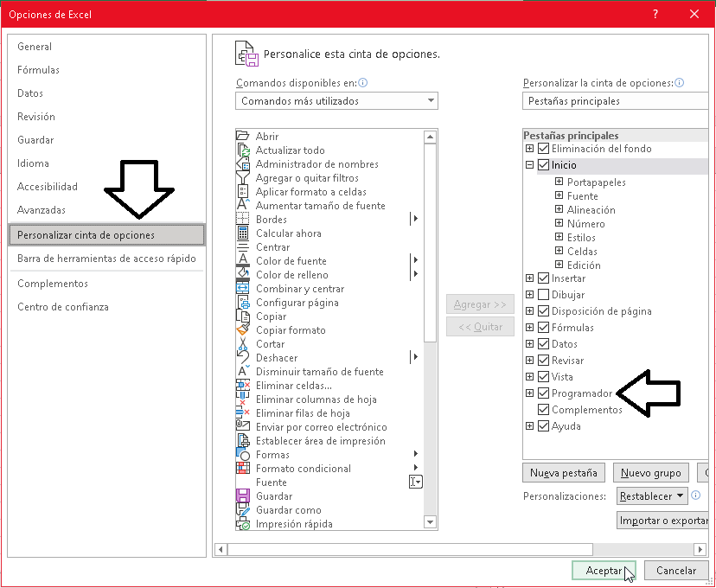Screen dimensions: 716x588
Task: Toggle the Insertar tab checkbox
Action: tap(543, 278)
